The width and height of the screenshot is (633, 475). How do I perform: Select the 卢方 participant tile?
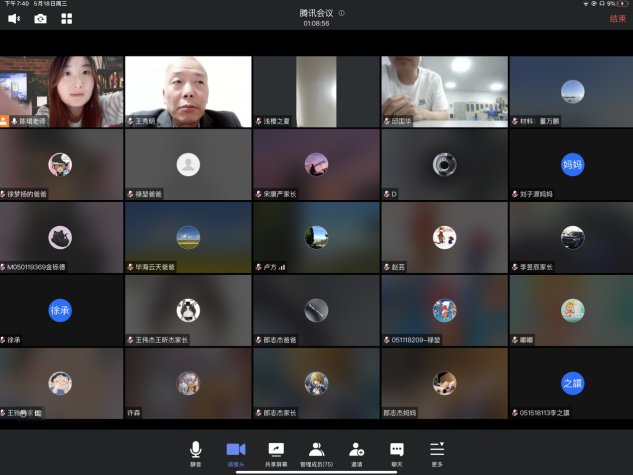pyautogui.click(x=316, y=237)
